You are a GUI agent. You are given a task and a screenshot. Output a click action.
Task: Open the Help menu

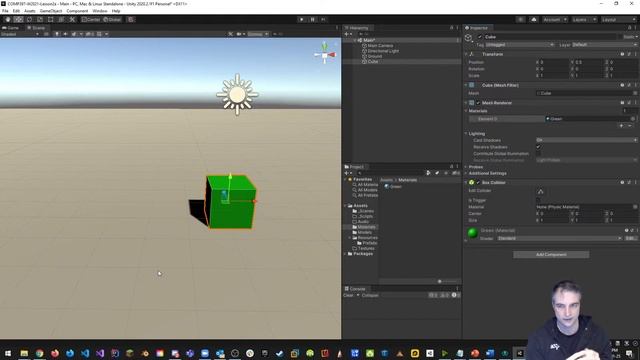point(116,11)
